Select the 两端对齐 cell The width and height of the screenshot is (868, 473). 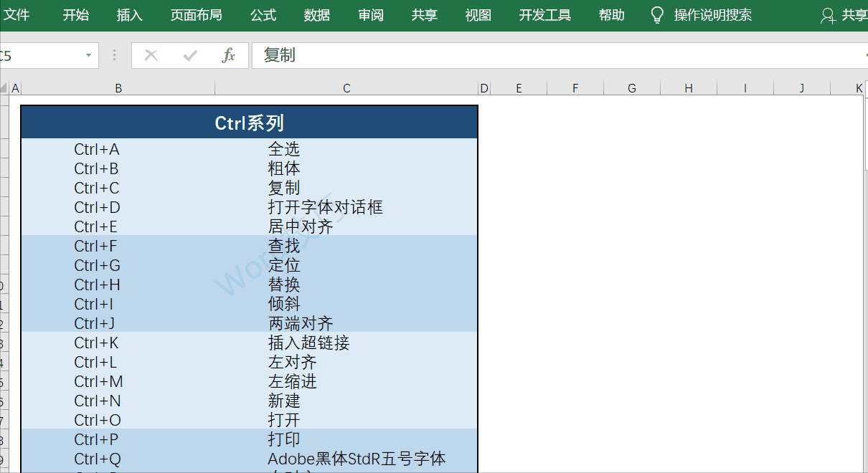346,323
